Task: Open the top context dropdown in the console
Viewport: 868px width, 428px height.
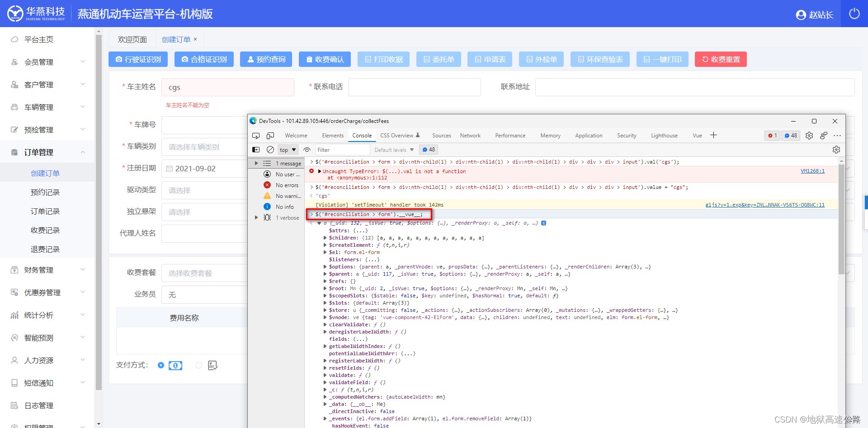Action: tap(288, 150)
